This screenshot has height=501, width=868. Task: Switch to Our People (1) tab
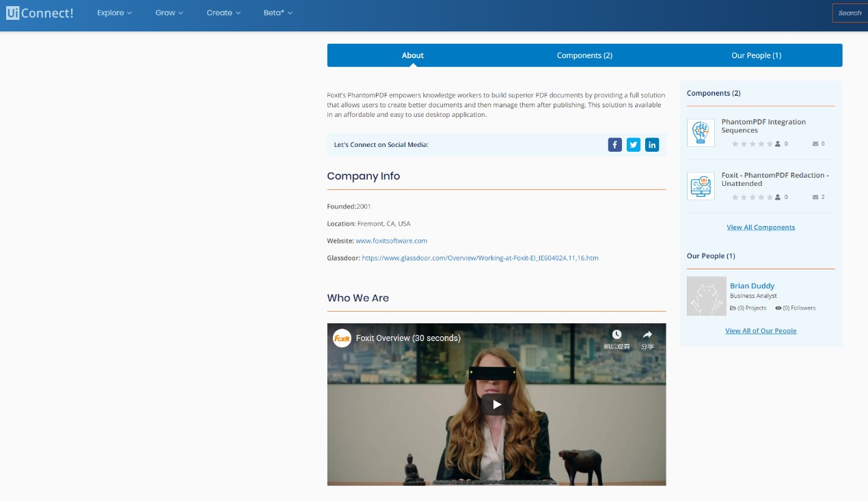pyautogui.click(x=756, y=55)
